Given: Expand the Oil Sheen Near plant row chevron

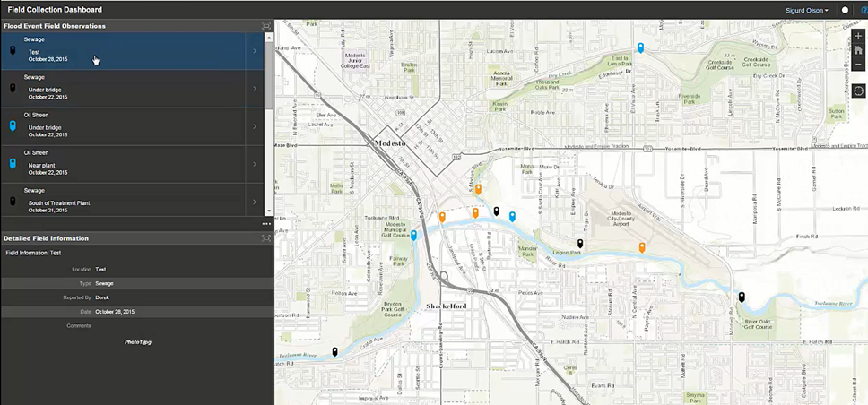Looking at the screenshot, I should pos(255,164).
